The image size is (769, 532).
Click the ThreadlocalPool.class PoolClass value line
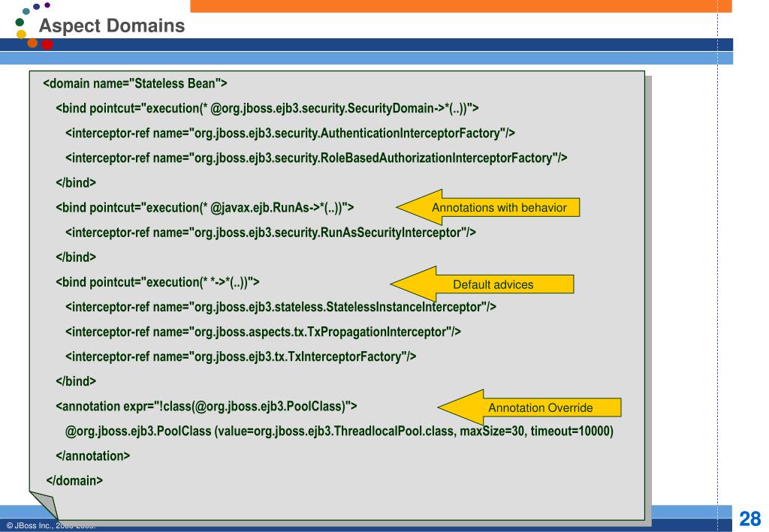[x=339, y=431]
